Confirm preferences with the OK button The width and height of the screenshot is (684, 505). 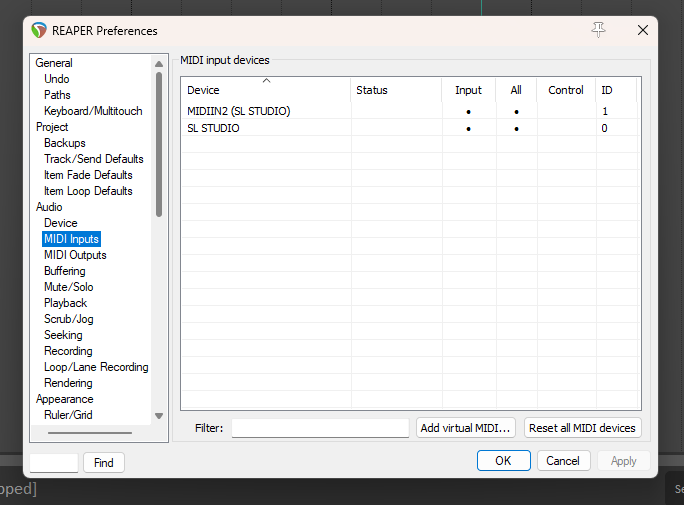pos(503,461)
